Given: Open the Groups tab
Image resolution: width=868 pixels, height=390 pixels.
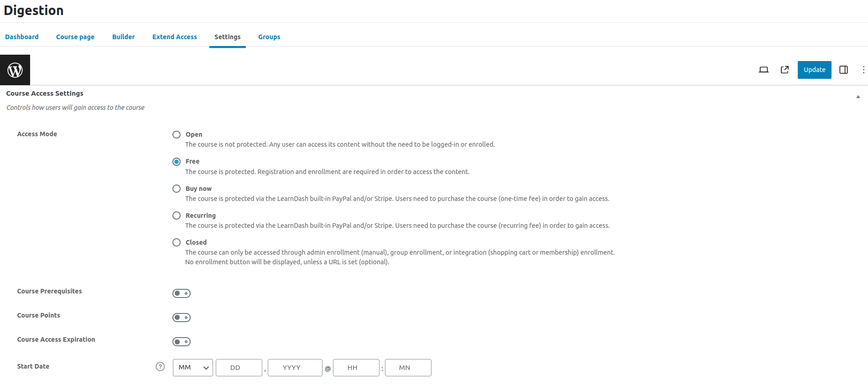Looking at the screenshot, I should pyautogui.click(x=269, y=37).
